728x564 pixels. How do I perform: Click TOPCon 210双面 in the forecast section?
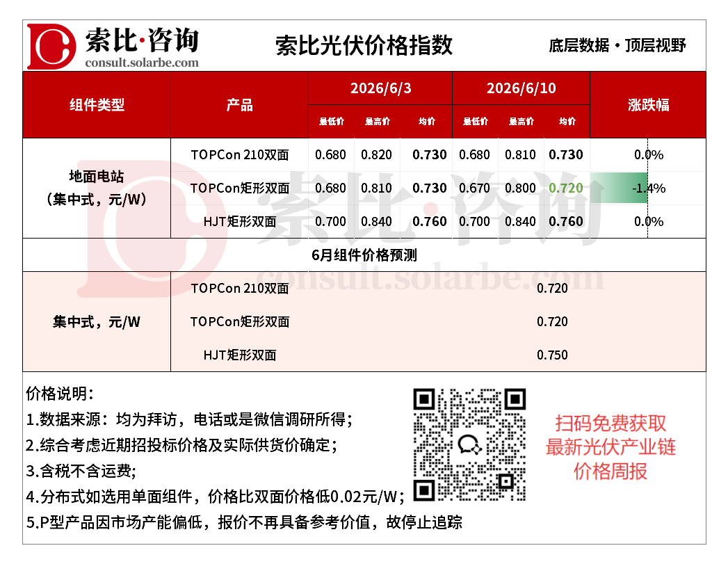pyautogui.click(x=240, y=289)
